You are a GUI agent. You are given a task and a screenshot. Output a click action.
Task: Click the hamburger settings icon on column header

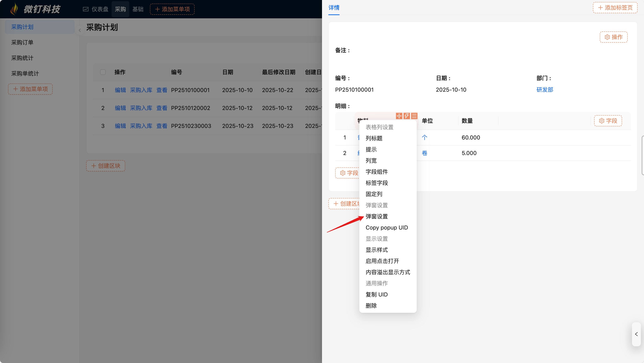click(414, 116)
